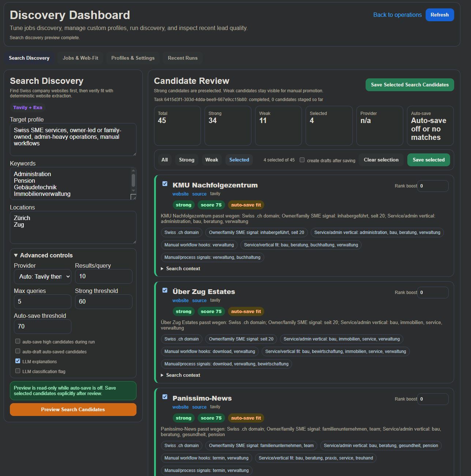Screen dimensions: 471x476
Task: Clear the current candidate selection
Action: click(381, 160)
